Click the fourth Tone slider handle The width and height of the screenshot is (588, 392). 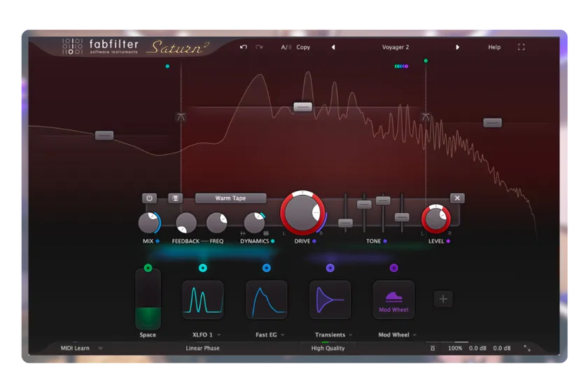(x=402, y=217)
